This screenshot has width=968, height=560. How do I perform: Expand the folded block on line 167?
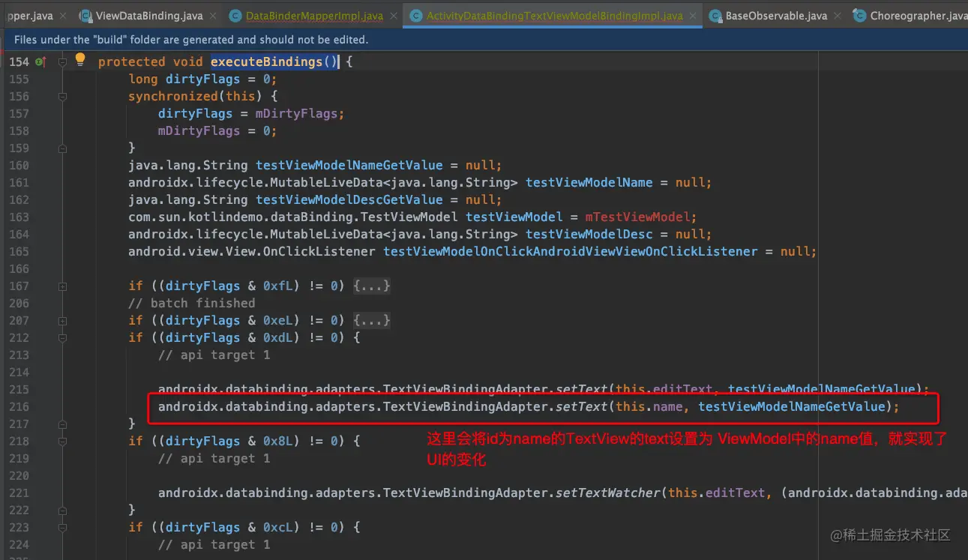(x=62, y=286)
